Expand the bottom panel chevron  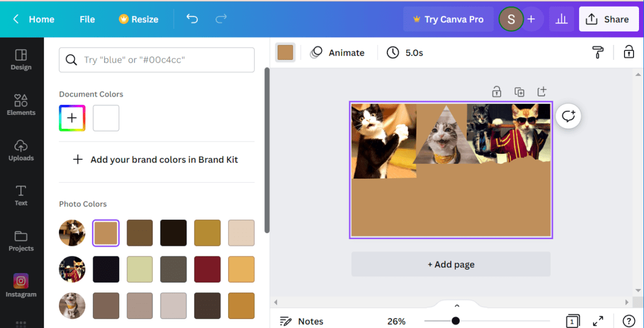click(x=456, y=305)
